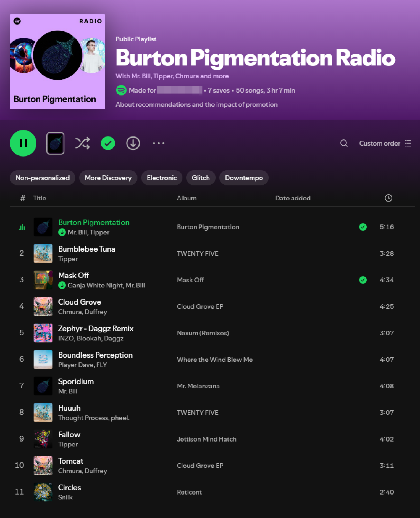
Task: Select the Boundless Perception track title
Action: [95, 355]
